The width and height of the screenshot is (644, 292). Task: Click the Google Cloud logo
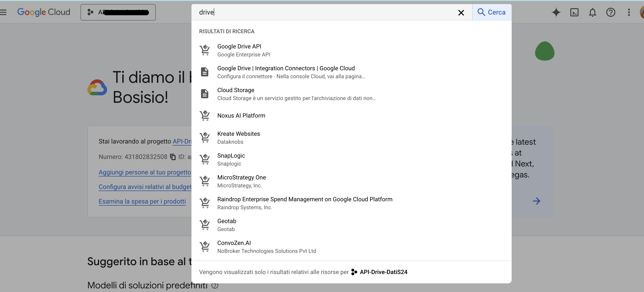tap(44, 12)
